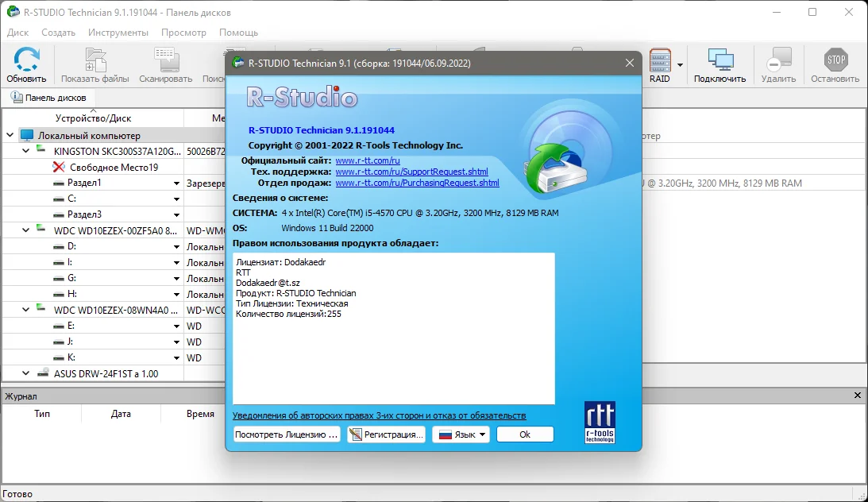This screenshot has height=502, width=868.
Task: Open the dropdown arrow for Раздел1
Action: (x=176, y=183)
